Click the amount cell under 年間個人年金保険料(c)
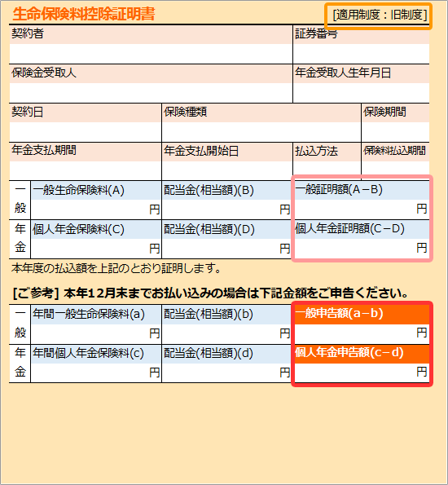The width and height of the screenshot is (448, 485). click(96, 373)
